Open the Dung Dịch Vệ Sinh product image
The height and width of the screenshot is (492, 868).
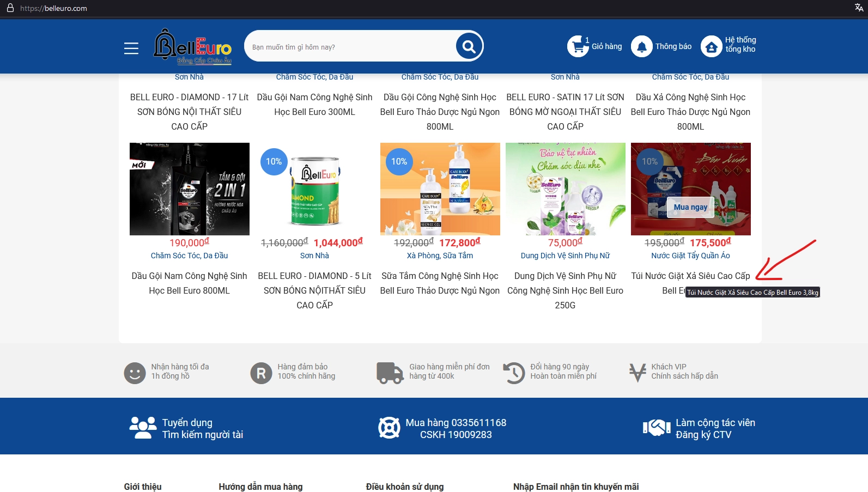tap(565, 189)
